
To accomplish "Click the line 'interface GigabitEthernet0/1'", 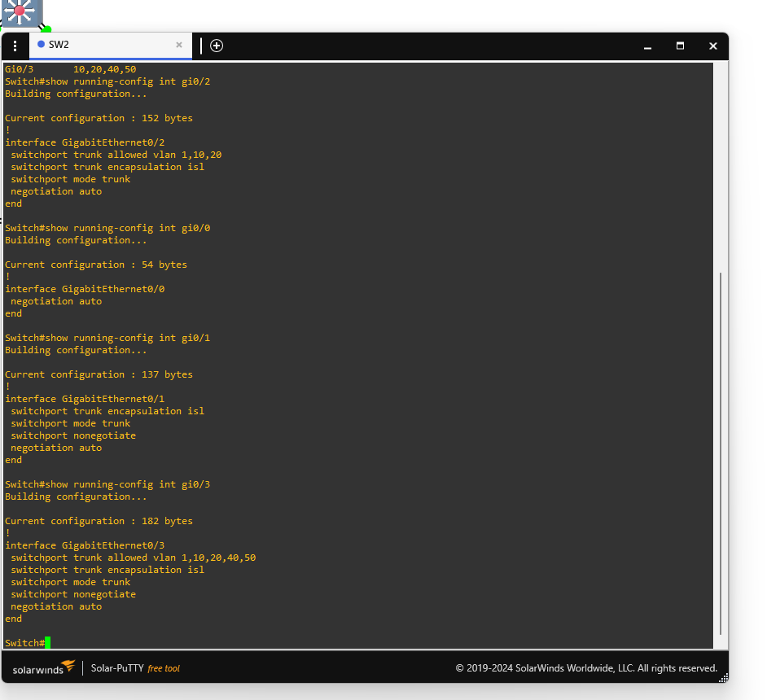I will [x=85, y=400].
